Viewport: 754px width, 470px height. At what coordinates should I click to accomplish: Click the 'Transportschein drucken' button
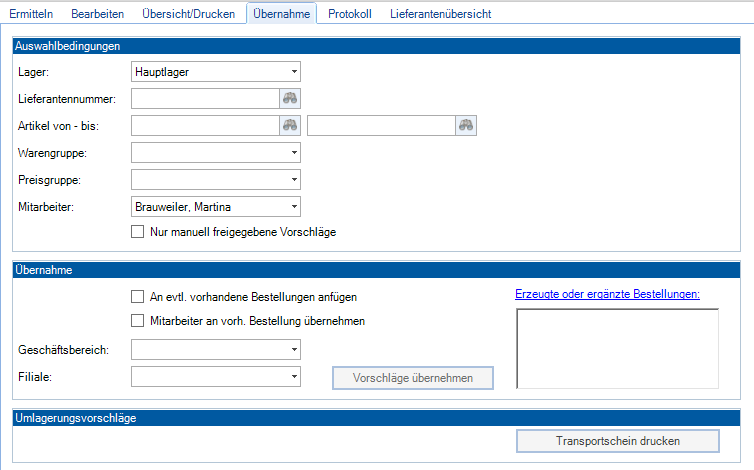pyautogui.click(x=617, y=441)
